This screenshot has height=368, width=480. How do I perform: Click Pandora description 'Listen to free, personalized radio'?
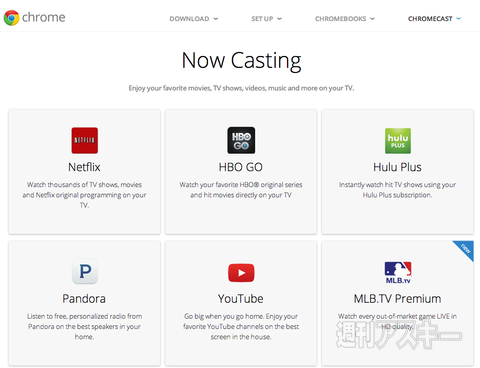84,326
